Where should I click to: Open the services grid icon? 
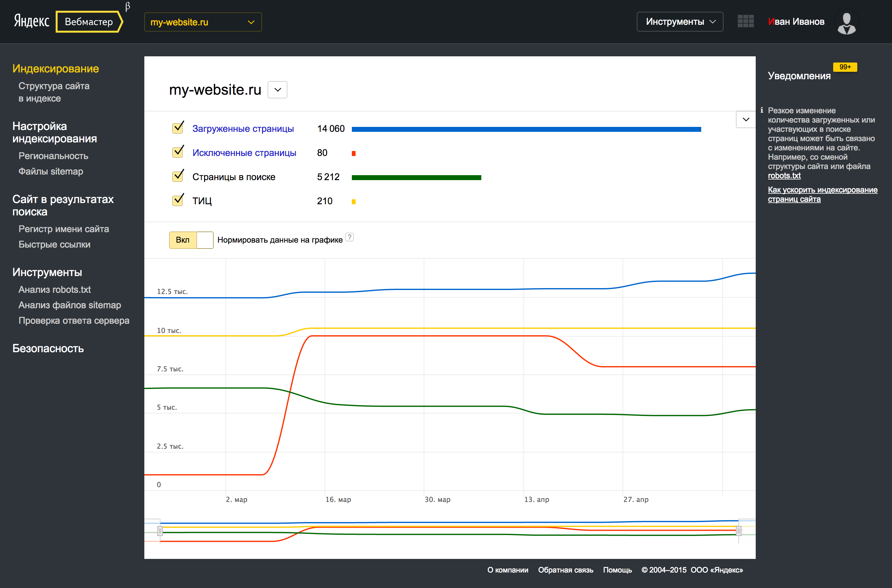745,21
